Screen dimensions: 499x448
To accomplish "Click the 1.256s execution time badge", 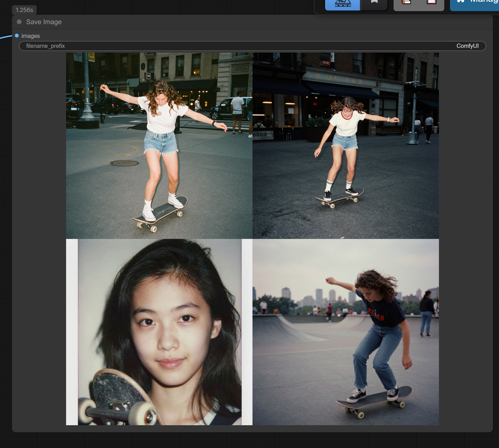I will (24, 10).
